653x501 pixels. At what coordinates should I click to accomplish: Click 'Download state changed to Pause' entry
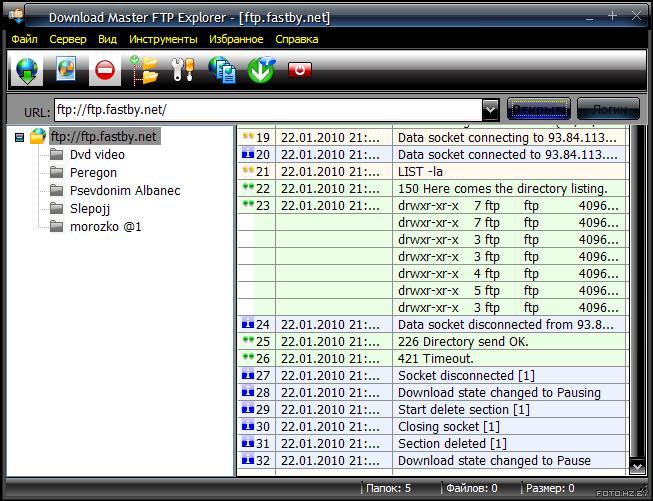(x=494, y=460)
